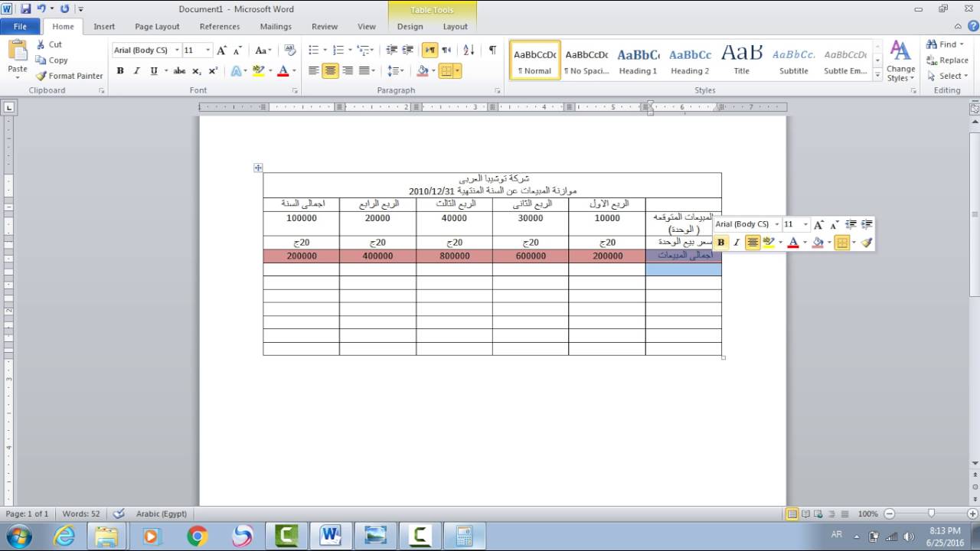This screenshot has width=980, height=551.
Task: Click the Redo icon in title bar
Action: coord(64,9)
